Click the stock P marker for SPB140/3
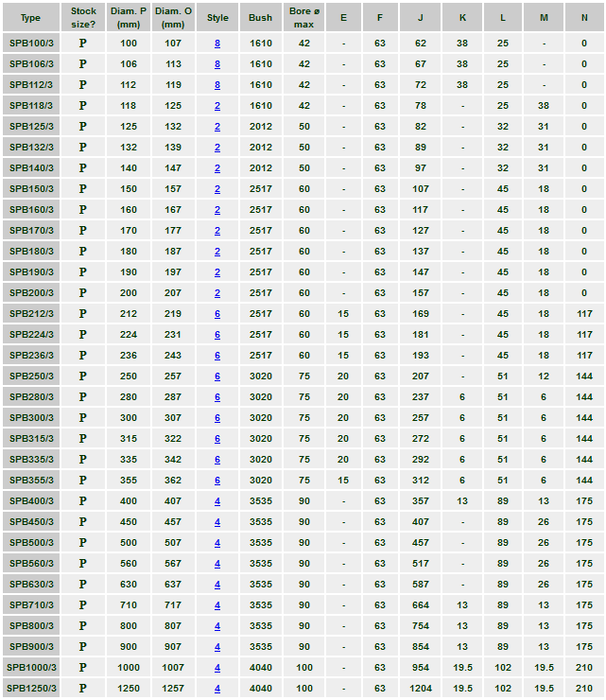606x700 pixels. point(83,168)
